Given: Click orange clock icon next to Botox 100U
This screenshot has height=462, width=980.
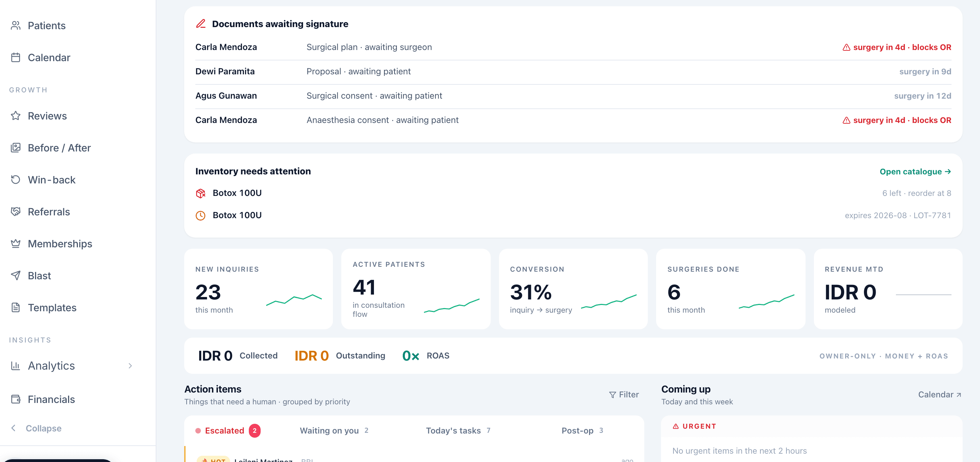Looking at the screenshot, I should click(201, 215).
